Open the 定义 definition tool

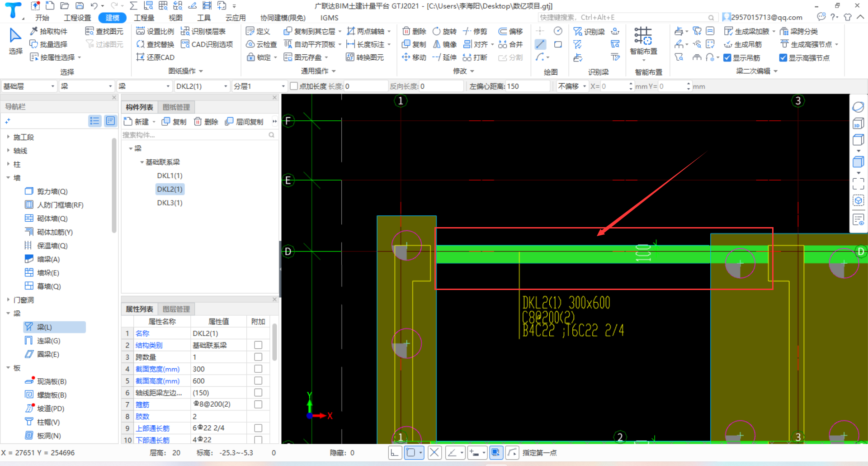[258, 31]
